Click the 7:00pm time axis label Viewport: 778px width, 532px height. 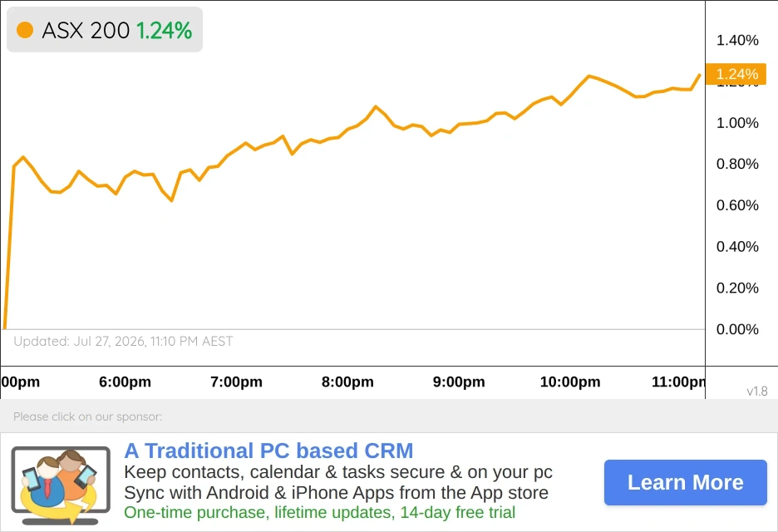[236, 382]
